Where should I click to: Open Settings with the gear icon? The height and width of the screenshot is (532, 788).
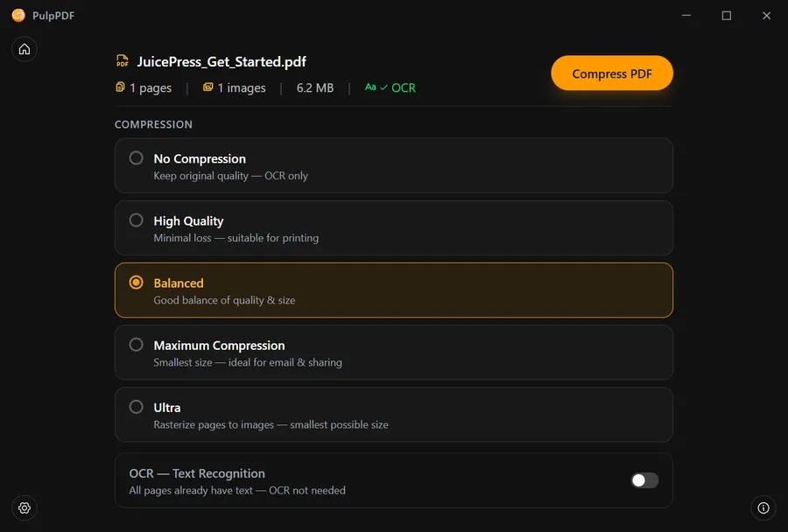coord(24,508)
